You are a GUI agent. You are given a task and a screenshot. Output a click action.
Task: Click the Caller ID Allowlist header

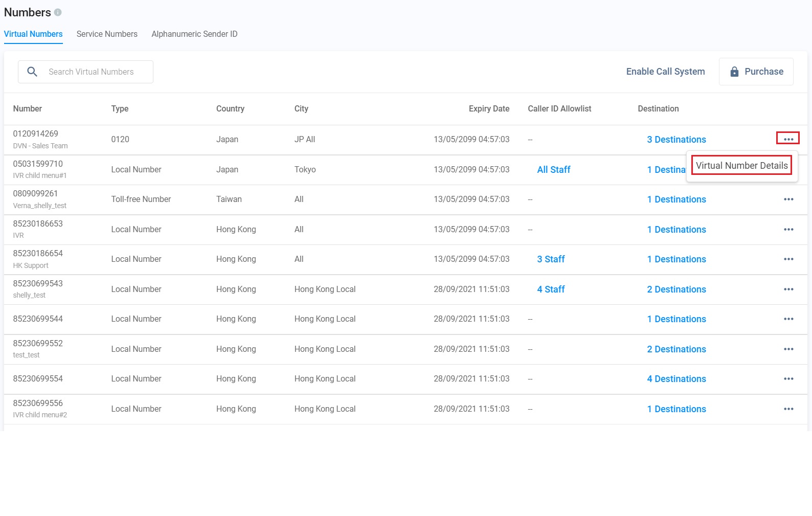tap(559, 108)
